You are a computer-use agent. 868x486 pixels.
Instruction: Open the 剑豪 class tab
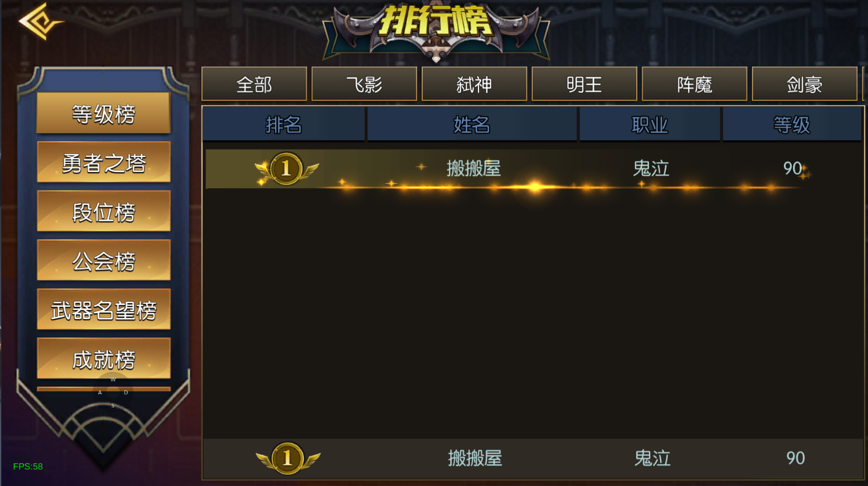point(804,84)
